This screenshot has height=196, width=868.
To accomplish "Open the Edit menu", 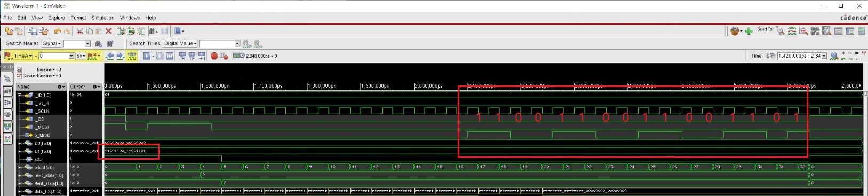I will (22, 18).
